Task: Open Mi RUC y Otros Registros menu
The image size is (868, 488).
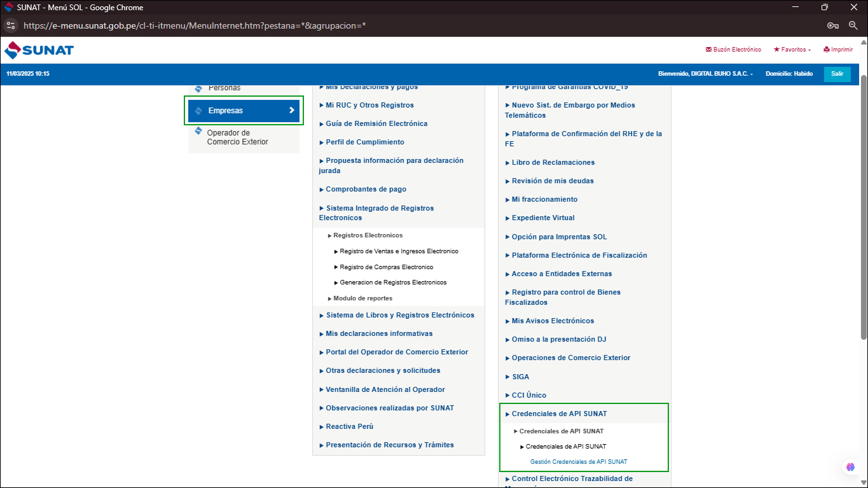Action: [x=369, y=105]
